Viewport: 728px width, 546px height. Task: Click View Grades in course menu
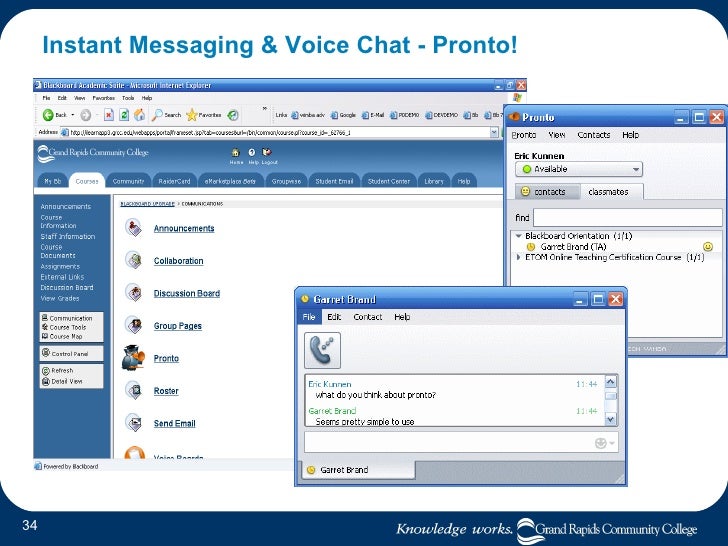coord(59,299)
